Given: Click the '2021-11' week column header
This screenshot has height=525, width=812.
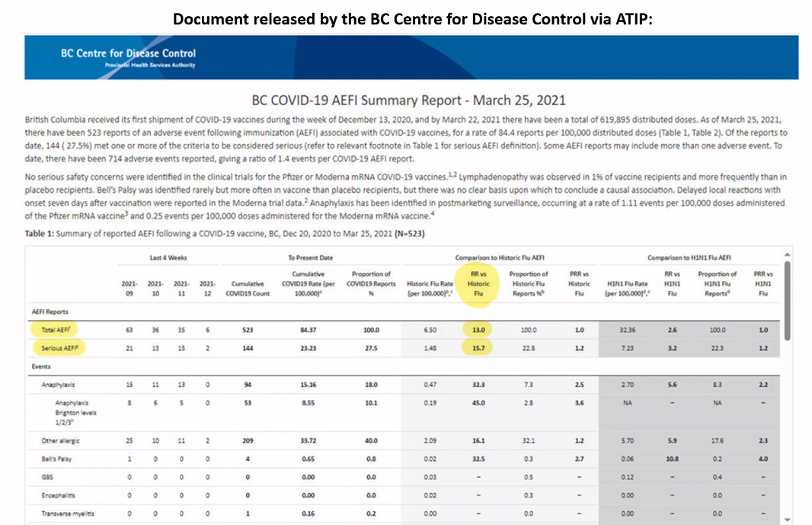Looking at the screenshot, I should pos(181,289).
